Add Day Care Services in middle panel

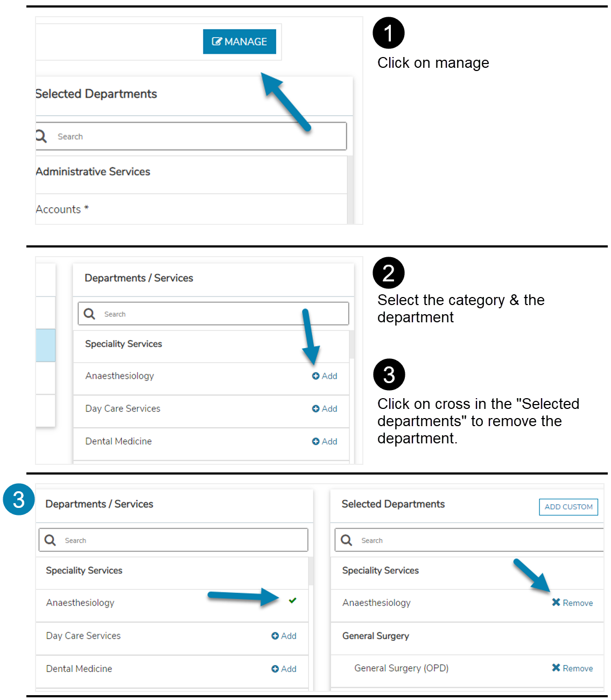pyautogui.click(x=325, y=409)
